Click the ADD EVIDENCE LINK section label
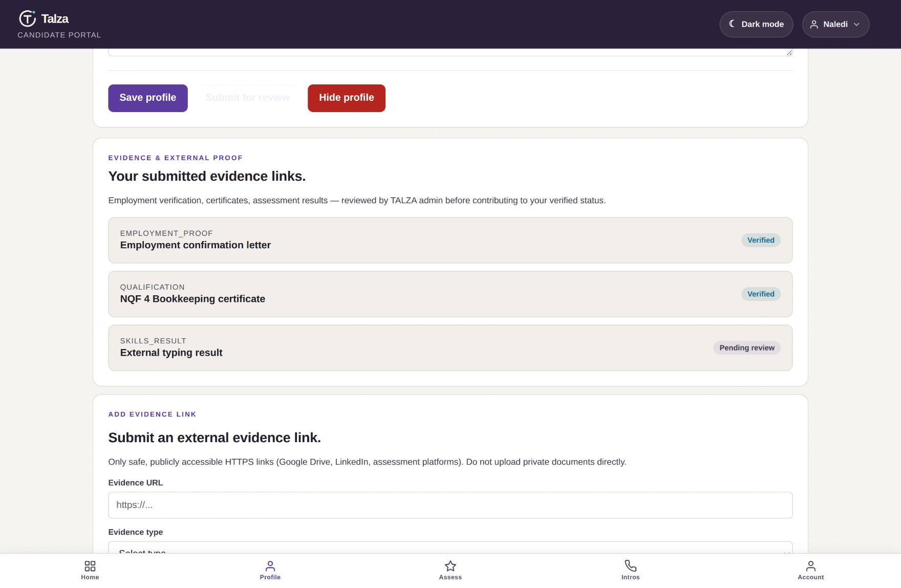Viewport: 901px width, 588px height. pyautogui.click(x=153, y=415)
